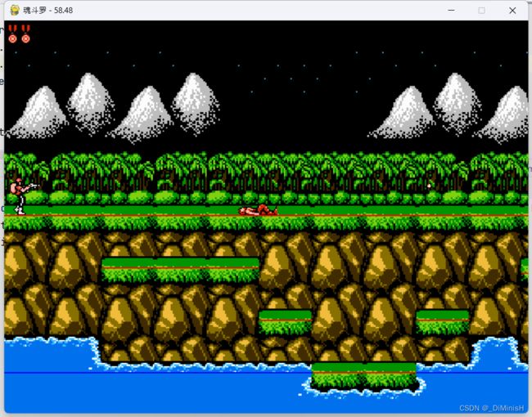Click the small grass ledge mid-cliff

click(286, 321)
